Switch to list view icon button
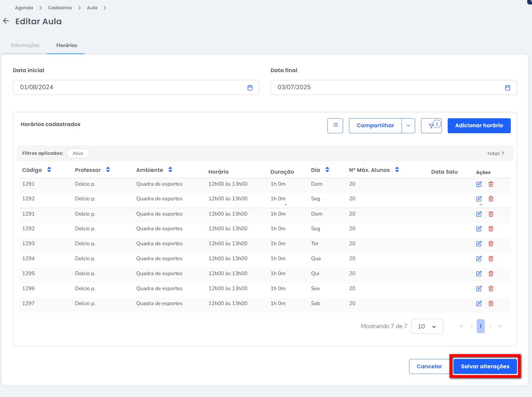The image size is (532, 397). pos(335,125)
